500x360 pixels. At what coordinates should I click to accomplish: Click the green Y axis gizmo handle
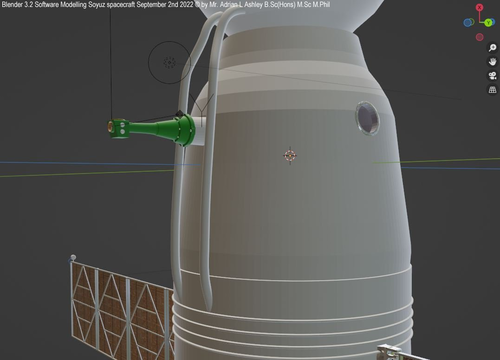(489, 23)
